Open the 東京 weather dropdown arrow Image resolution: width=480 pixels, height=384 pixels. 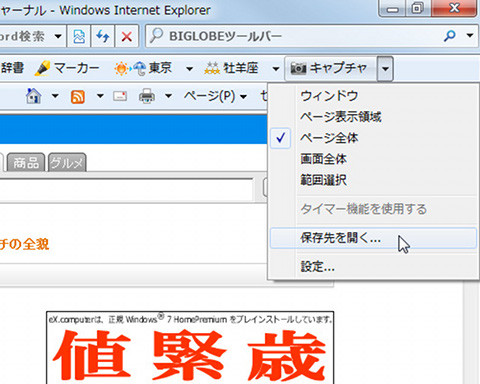coord(189,69)
